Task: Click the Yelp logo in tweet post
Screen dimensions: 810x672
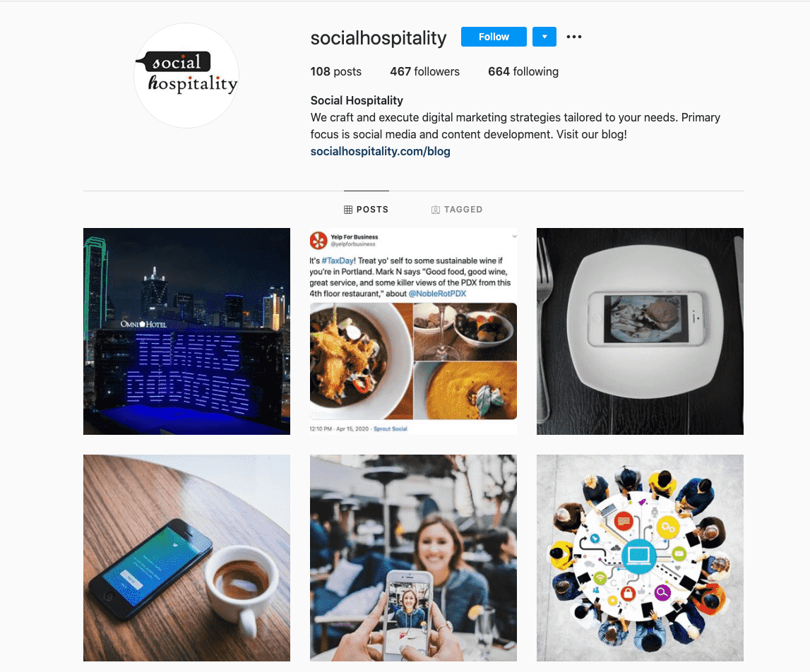Action: [318, 240]
